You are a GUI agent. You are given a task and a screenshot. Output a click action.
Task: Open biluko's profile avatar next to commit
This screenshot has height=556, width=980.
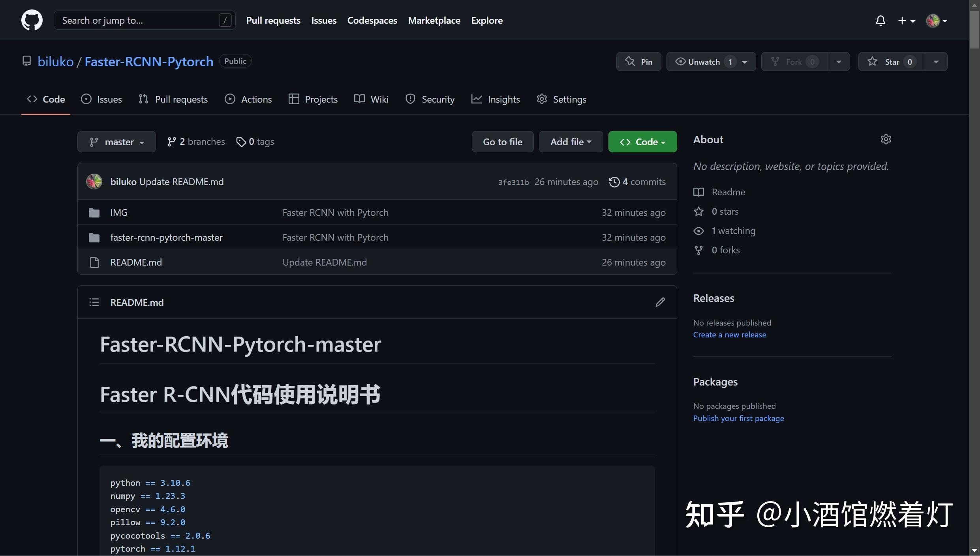click(x=94, y=182)
